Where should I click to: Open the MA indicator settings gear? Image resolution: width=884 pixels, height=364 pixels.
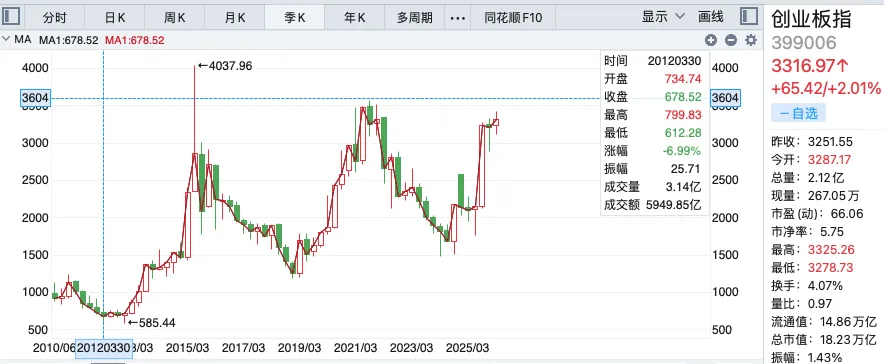click(x=751, y=40)
